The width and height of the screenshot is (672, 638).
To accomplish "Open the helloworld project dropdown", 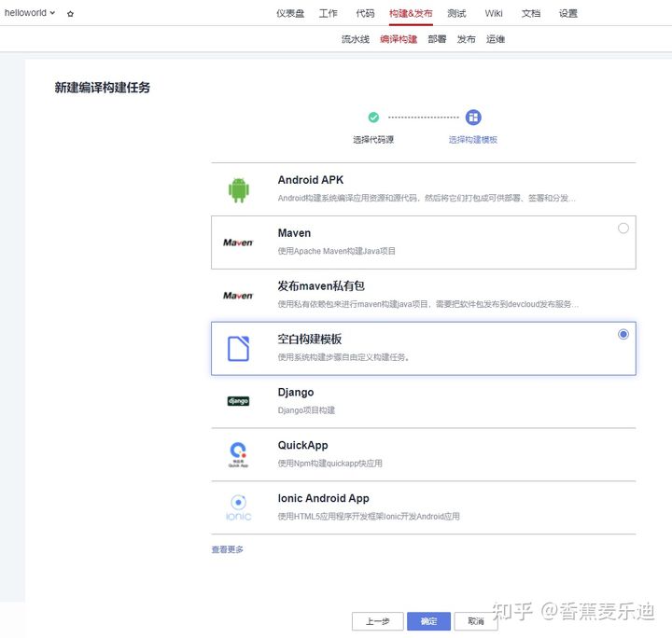I will [30, 13].
